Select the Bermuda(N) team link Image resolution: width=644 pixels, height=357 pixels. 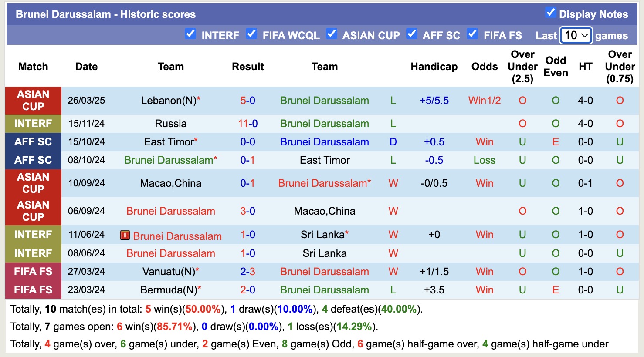pos(169,290)
